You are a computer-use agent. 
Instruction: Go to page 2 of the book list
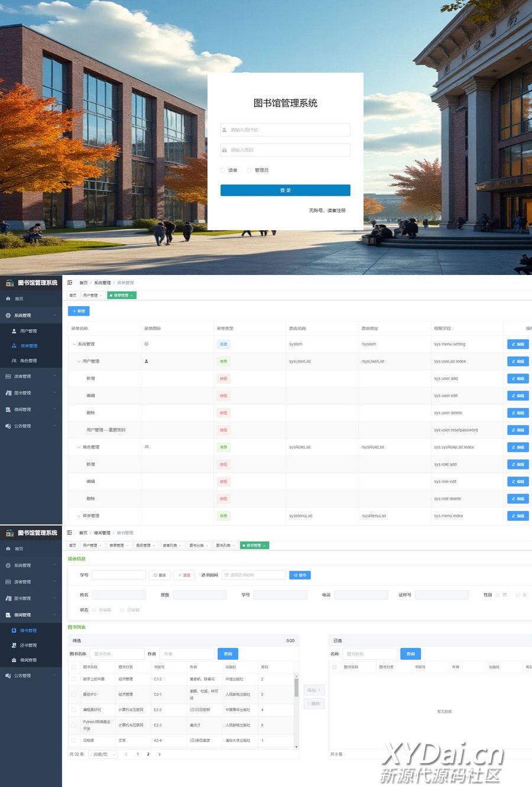[x=148, y=754]
